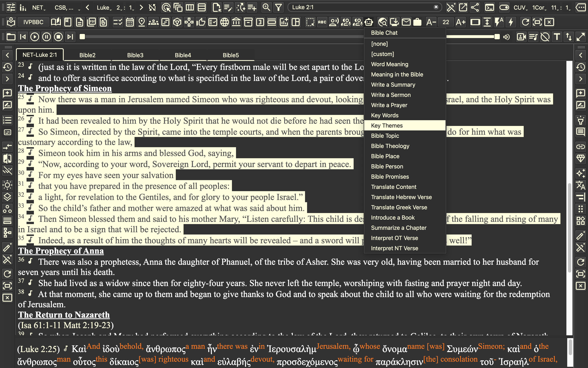
Task: Click the reload arrow in second toolbar
Action: 525,22
